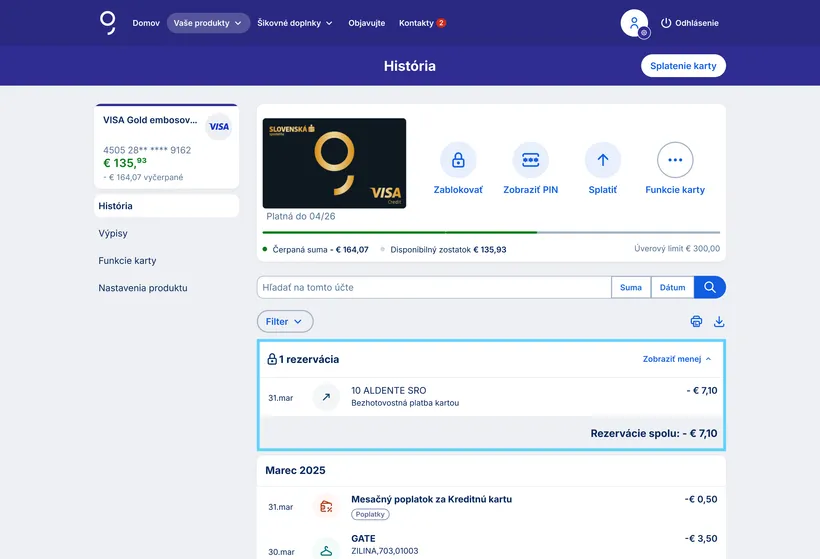This screenshot has height=559, width=820.
Task: Open the Šikovné doplnky dropdown
Action: 295,23
